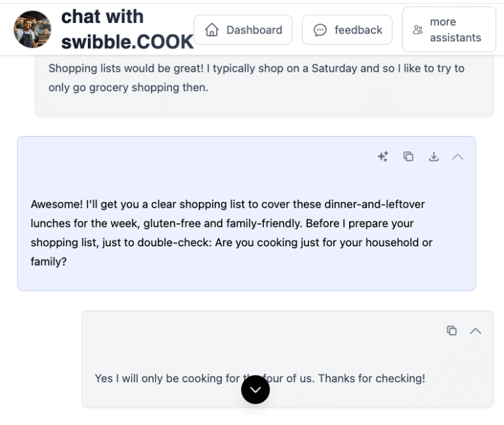504x425 pixels.
Task: Click the house icon beside Dashboard
Action: point(211,30)
